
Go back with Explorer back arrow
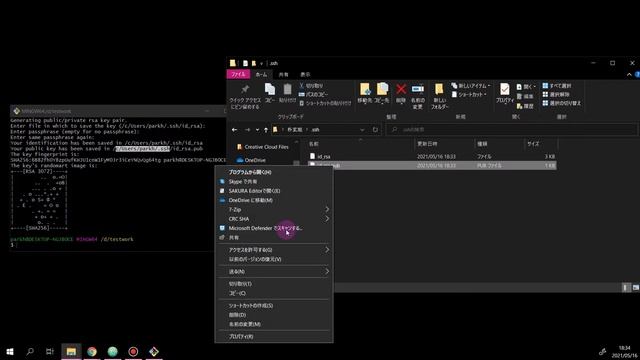pos(234,130)
